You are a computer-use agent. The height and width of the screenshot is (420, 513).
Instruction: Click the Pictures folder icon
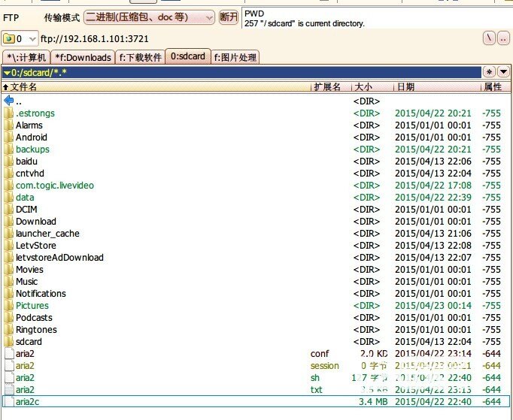click(x=8, y=306)
